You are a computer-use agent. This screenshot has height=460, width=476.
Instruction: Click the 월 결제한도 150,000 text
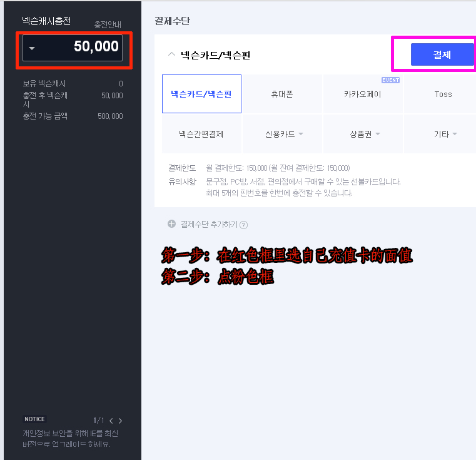[x=278, y=168]
